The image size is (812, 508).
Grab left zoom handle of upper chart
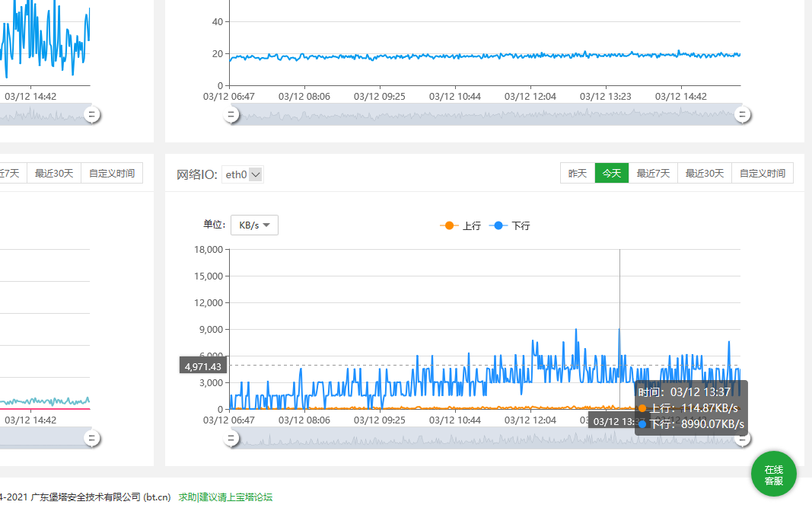(231, 114)
